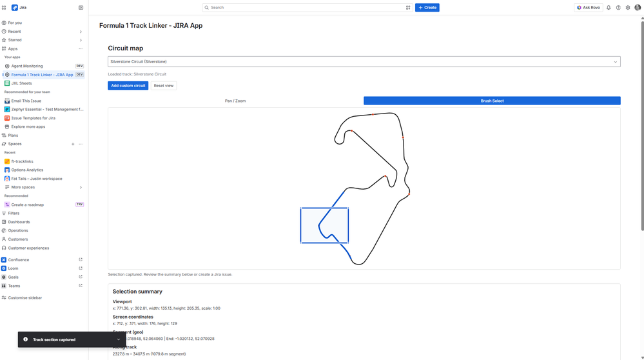Click the Explore more apps icon
The image size is (644, 360).
(x=7, y=126)
